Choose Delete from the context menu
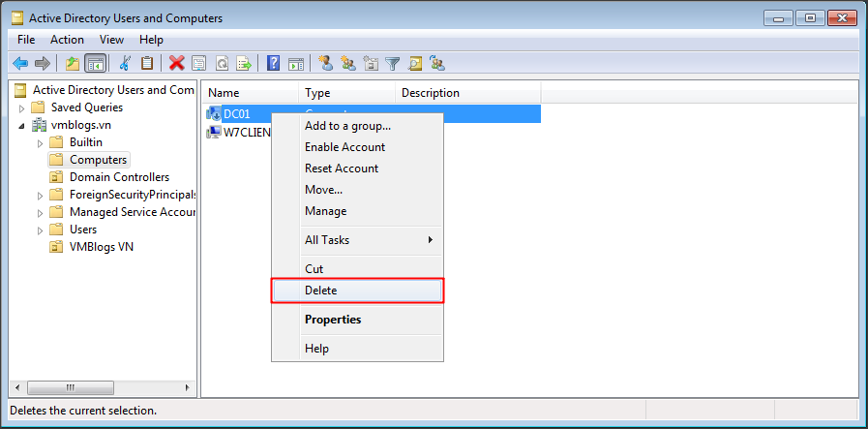The image size is (868, 429). pyautogui.click(x=357, y=291)
